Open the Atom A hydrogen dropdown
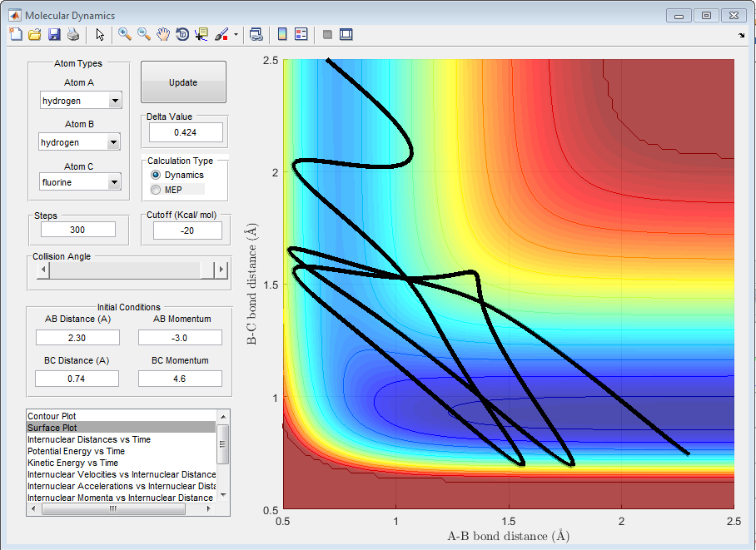756x550 pixels. (x=81, y=101)
